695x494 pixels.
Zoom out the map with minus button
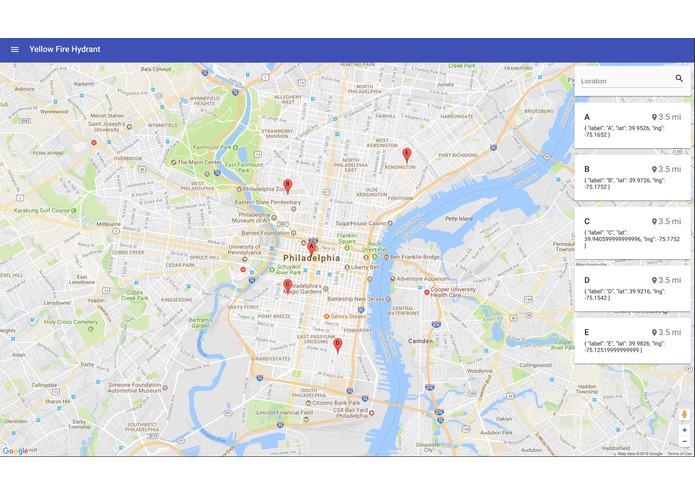click(684, 441)
